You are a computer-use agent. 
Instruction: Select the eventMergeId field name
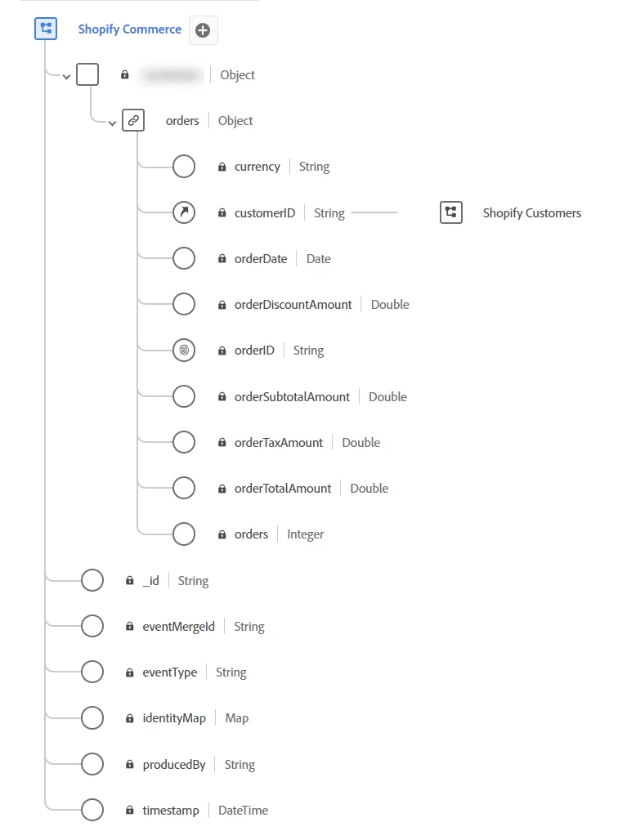(178, 626)
